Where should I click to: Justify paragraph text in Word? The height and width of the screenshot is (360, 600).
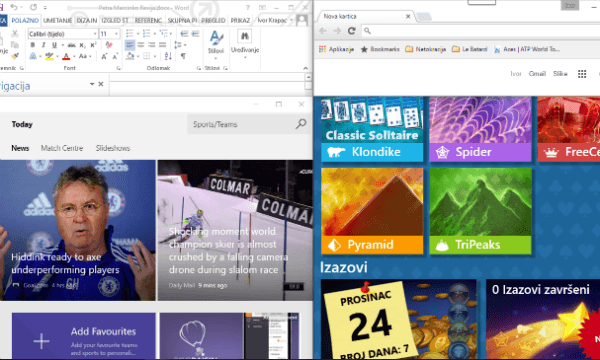point(163,45)
